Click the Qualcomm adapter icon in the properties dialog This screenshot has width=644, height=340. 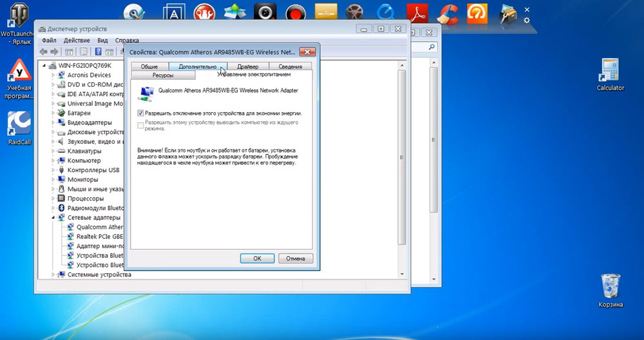146,93
